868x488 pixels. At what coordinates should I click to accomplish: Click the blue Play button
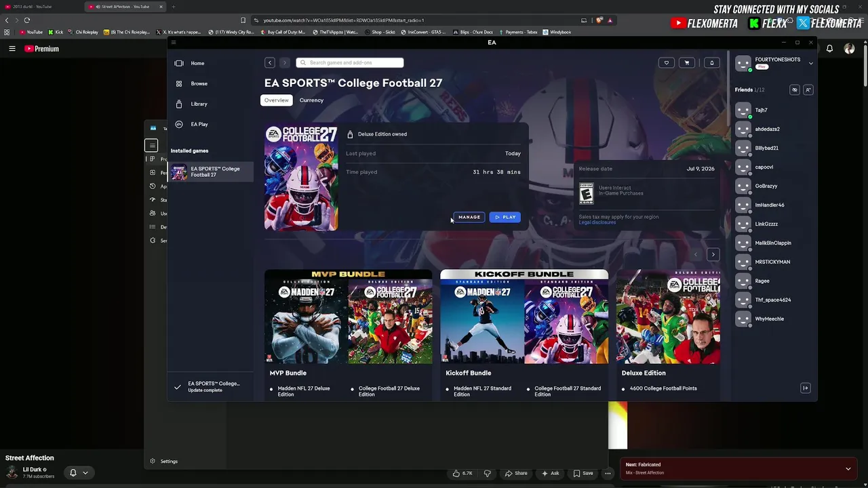505,217
